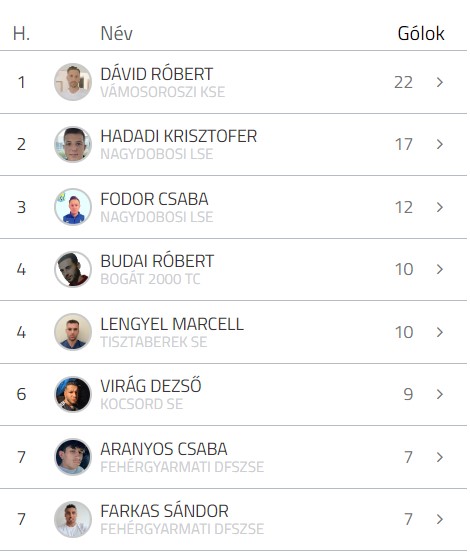Open Virág Dezső's avatar image
The width and height of the screenshot is (470, 558).
point(73,394)
